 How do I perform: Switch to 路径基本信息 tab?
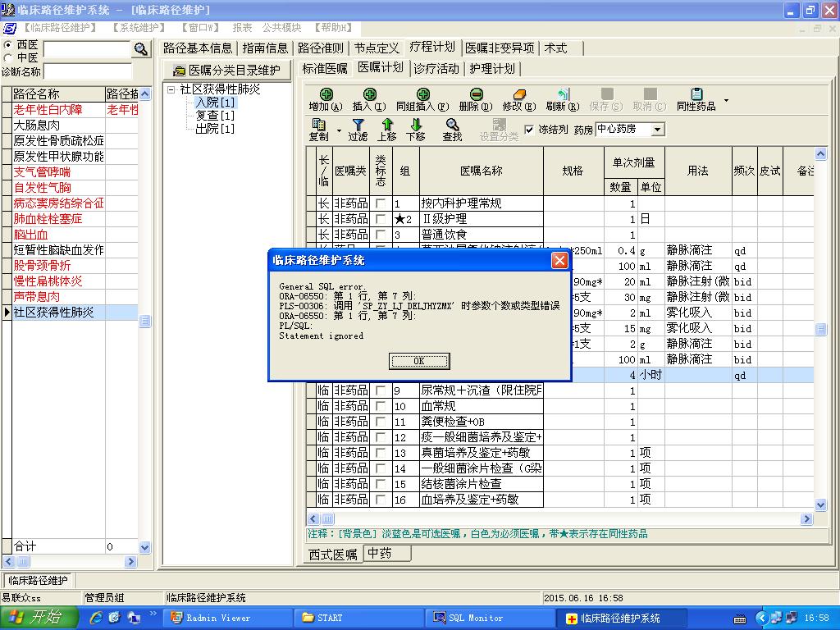198,48
